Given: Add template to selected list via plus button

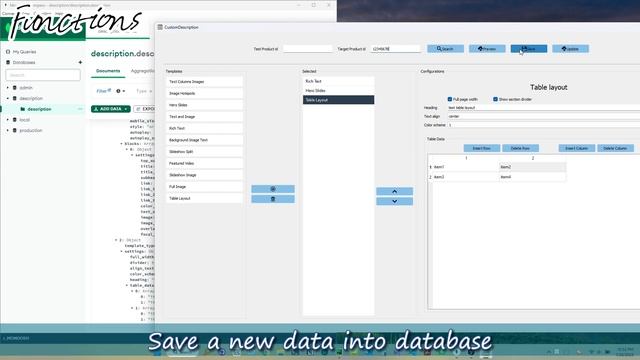Looking at the screenshot, I should pos(273,189).
